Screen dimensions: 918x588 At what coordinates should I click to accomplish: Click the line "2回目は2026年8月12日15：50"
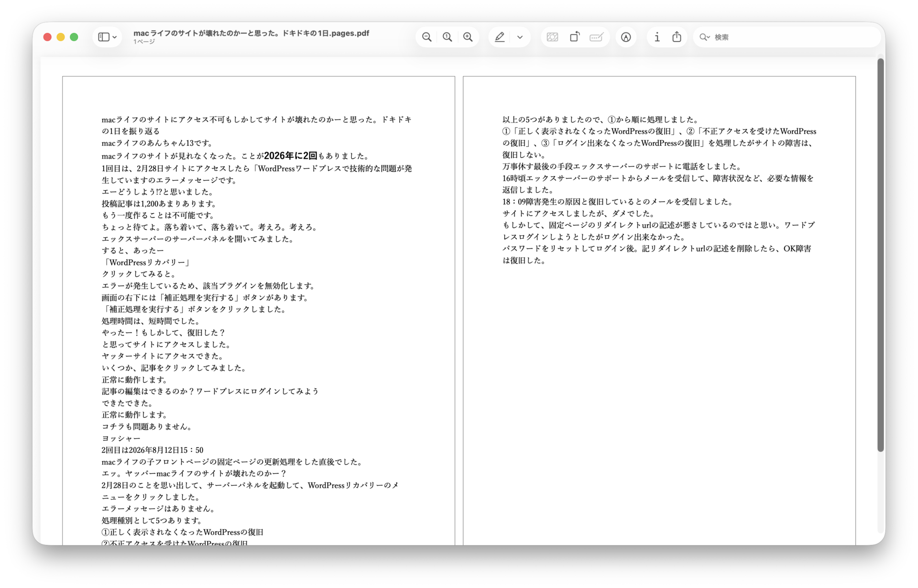[x=153, y=450]
